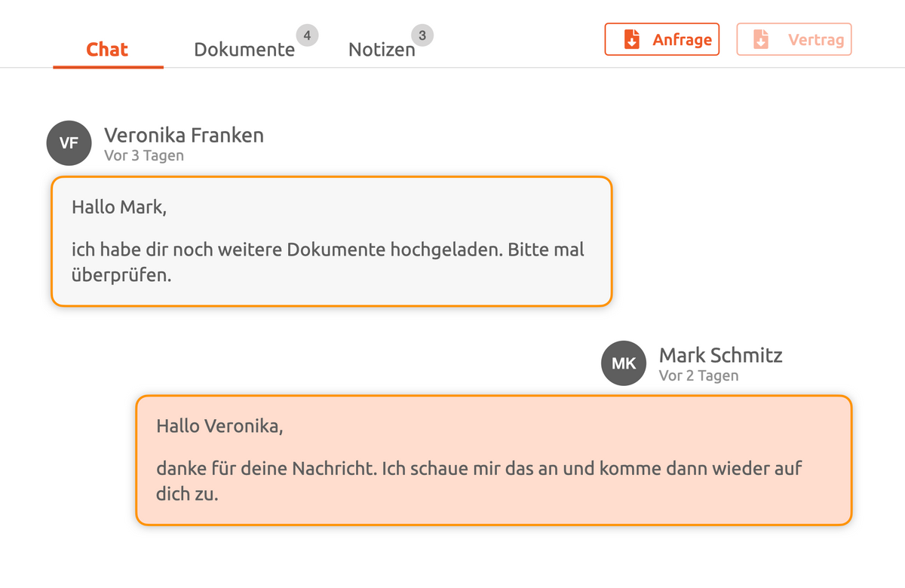Click the sender name Veronika Franken
The width and height of the screenshot is (905, 588).
click(x=184, y=135)
